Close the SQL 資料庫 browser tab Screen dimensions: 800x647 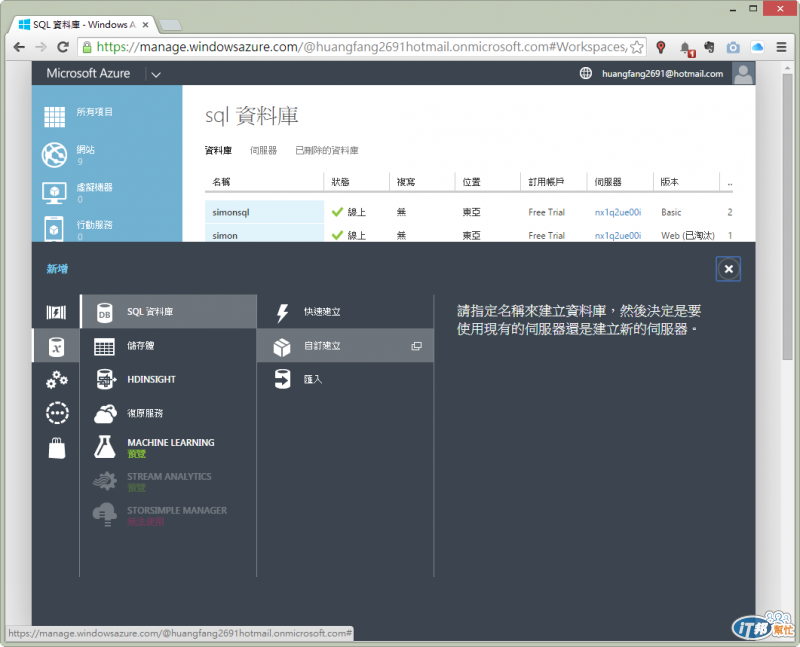(145, 24)
